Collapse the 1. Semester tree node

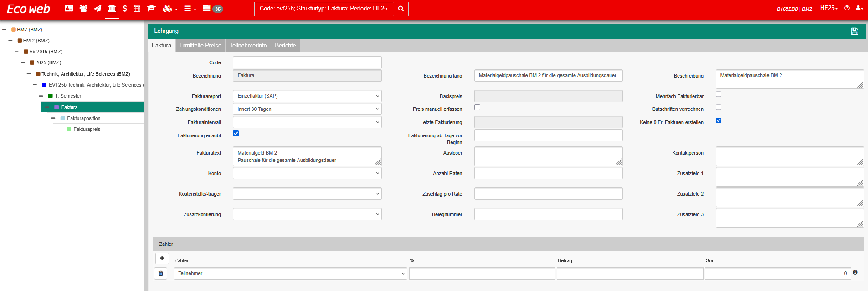(41, 96)
